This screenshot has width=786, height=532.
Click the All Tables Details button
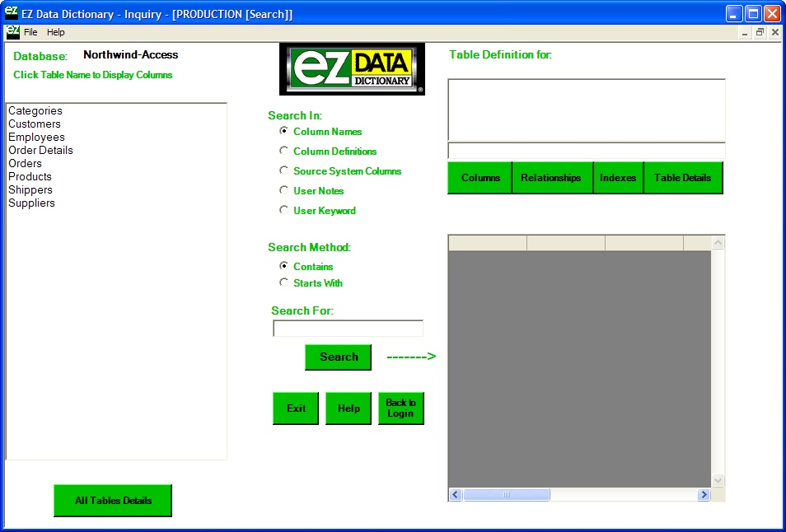[113, 501]
